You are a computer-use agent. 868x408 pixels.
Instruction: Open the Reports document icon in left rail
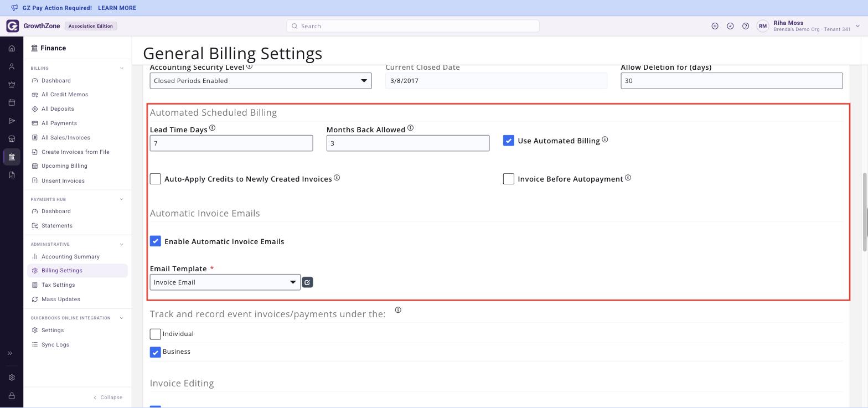[12, 175]
